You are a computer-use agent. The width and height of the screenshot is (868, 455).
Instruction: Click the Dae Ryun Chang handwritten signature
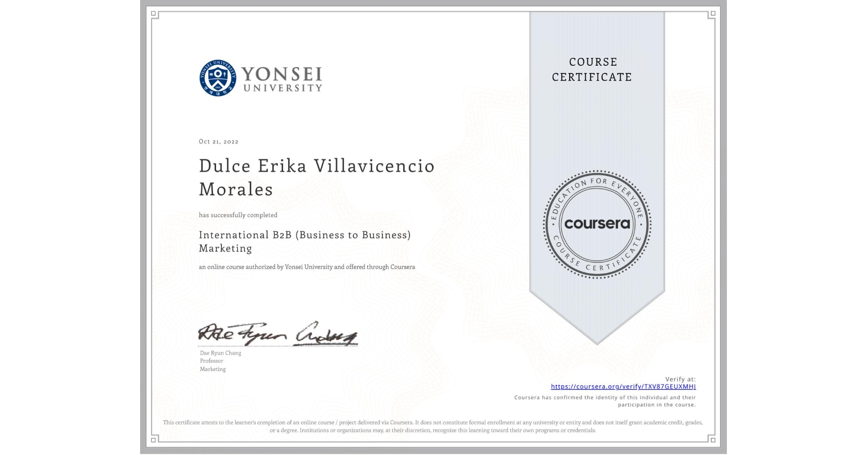278,334
